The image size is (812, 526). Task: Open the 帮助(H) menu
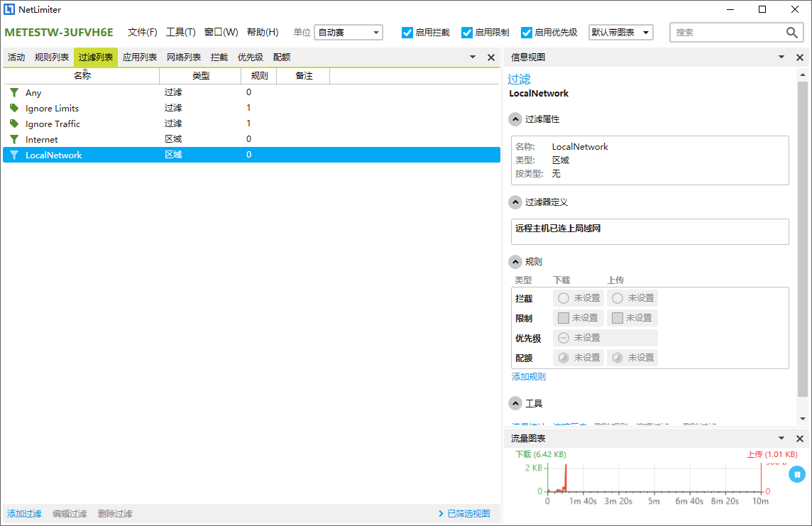click(263, 32)
